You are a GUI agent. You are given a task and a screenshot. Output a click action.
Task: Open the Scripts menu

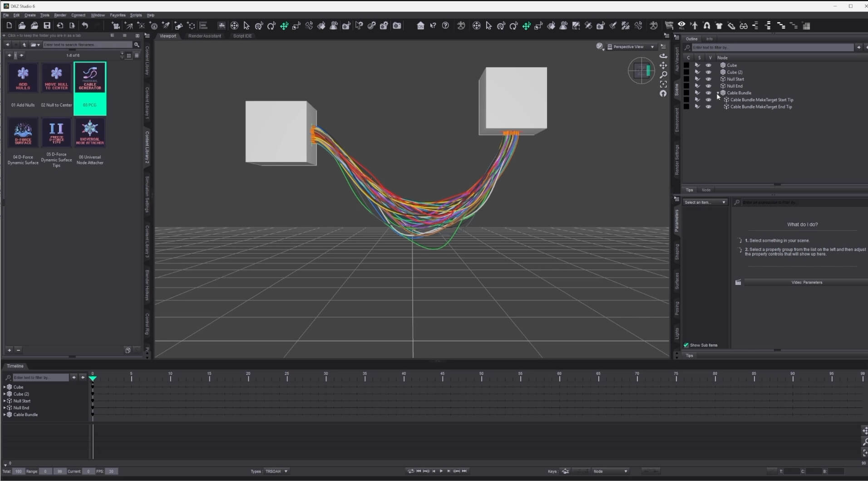[136, 15]
